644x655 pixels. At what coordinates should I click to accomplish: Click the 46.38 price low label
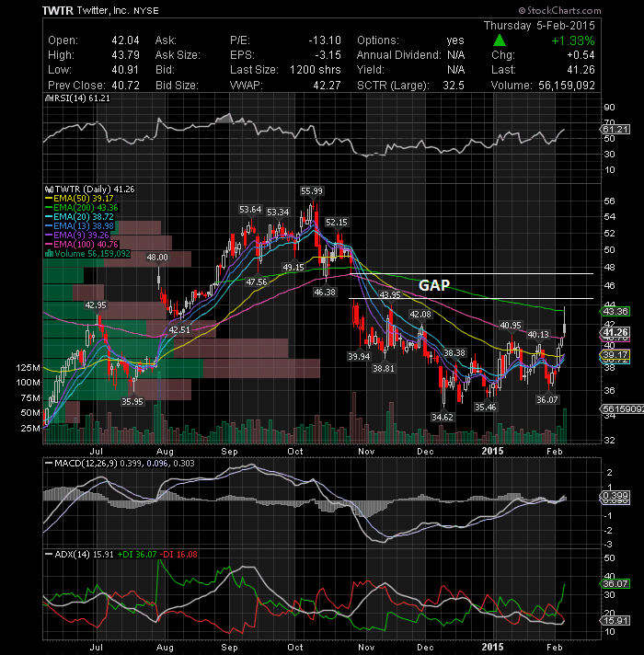click(325, 292)
